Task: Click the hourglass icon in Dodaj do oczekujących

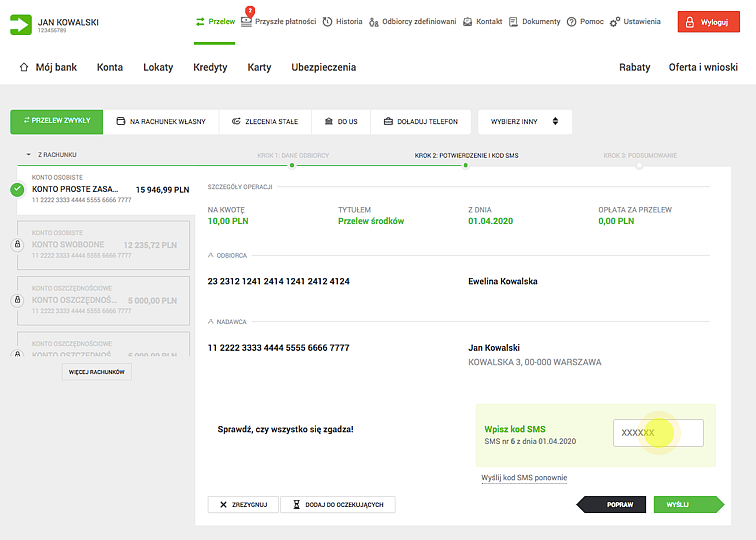Action: [297, 504]
